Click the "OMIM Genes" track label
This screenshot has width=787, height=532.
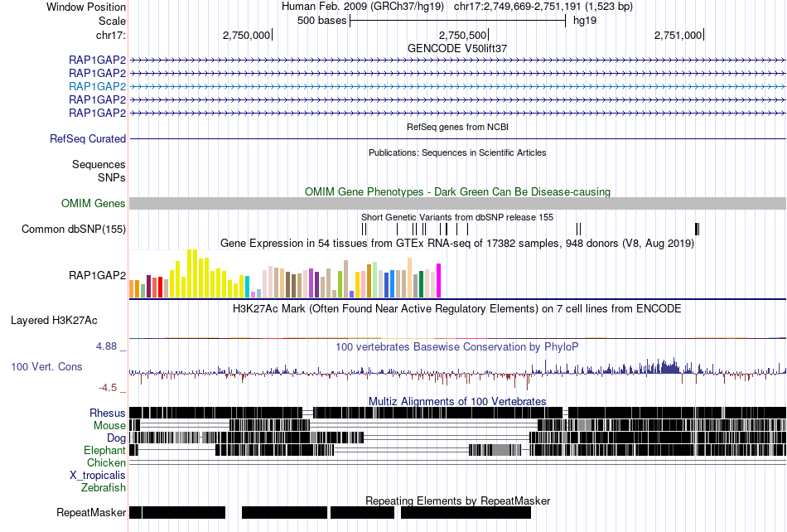coord(94,203)
